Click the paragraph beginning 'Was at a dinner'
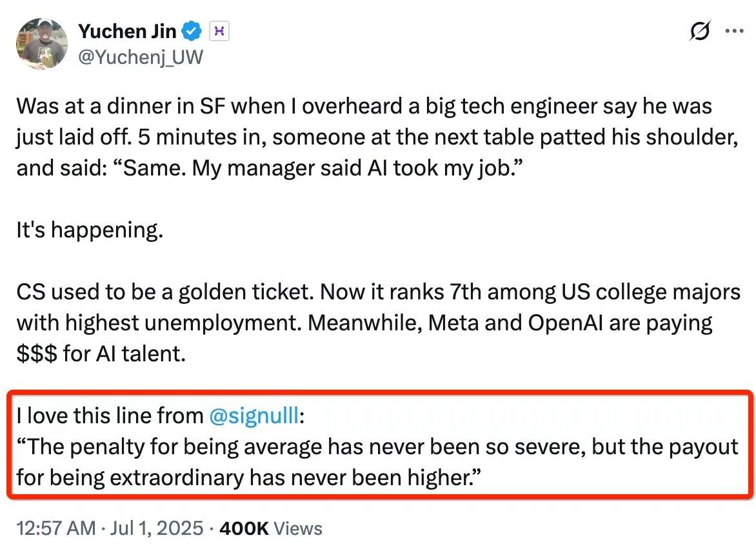 click(x=377, y=137)
